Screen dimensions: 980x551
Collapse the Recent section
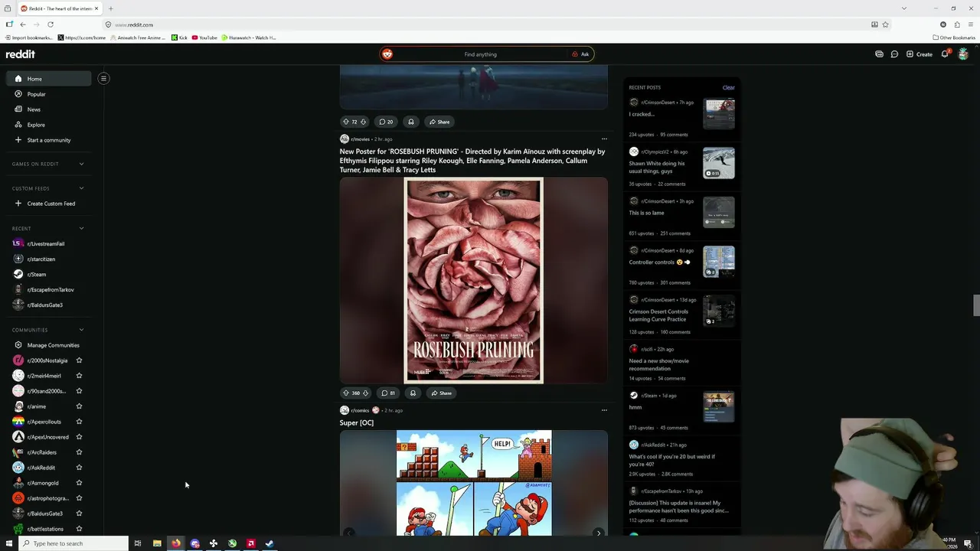click(81, 228)
